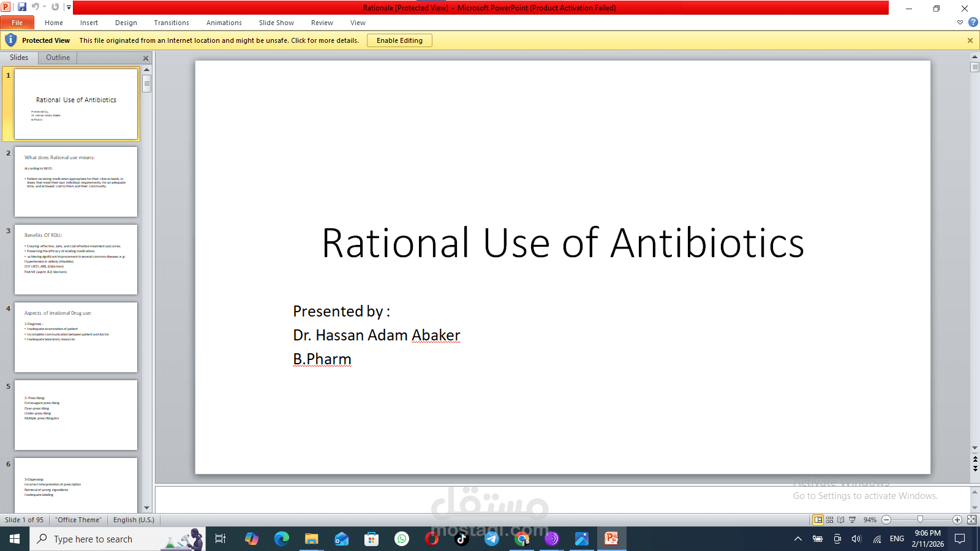The image size is (980, 551).
Task: Click the Enable Editing button
Action: click(399, 40)
